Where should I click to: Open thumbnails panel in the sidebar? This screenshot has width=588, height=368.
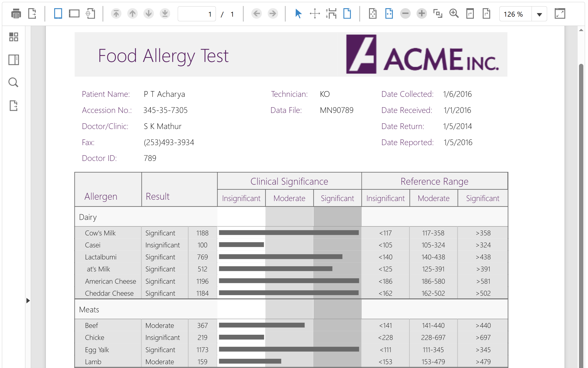(x=13, y=37)
